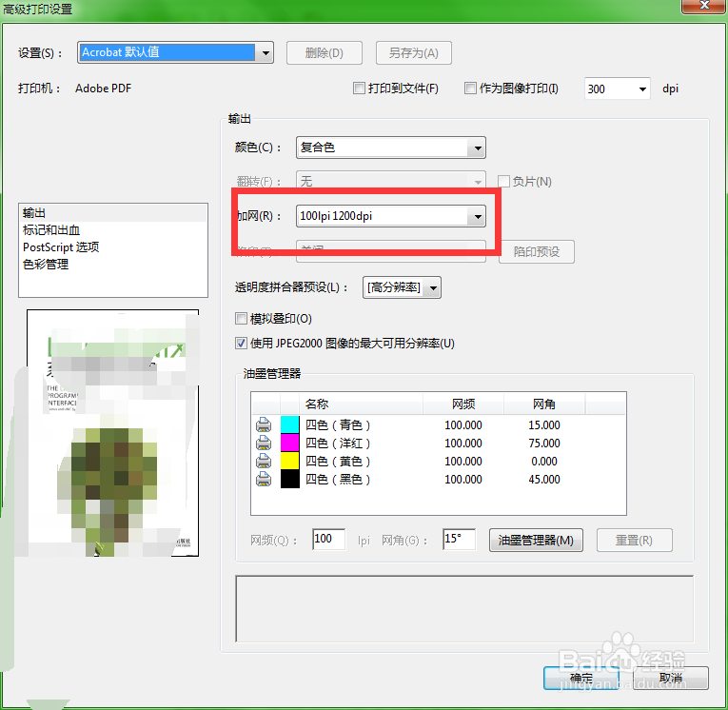
Task: Click the 重置(R) button
Action: 634,540
